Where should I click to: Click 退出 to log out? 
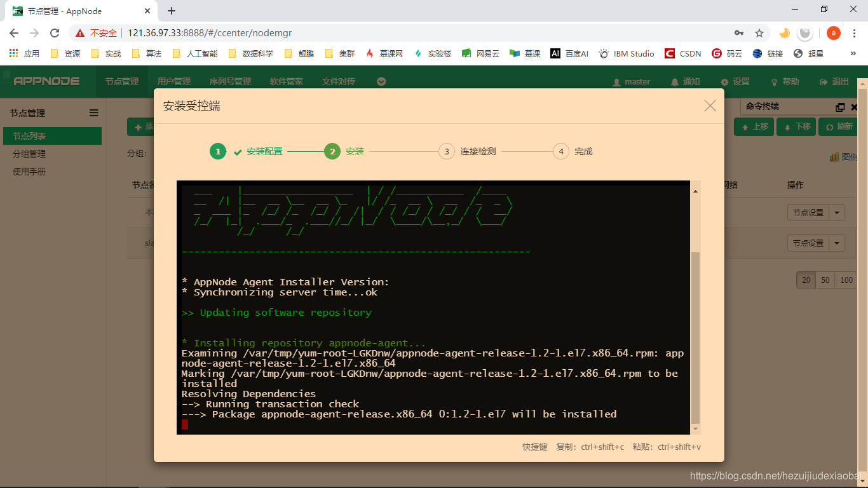click(834, 81)
